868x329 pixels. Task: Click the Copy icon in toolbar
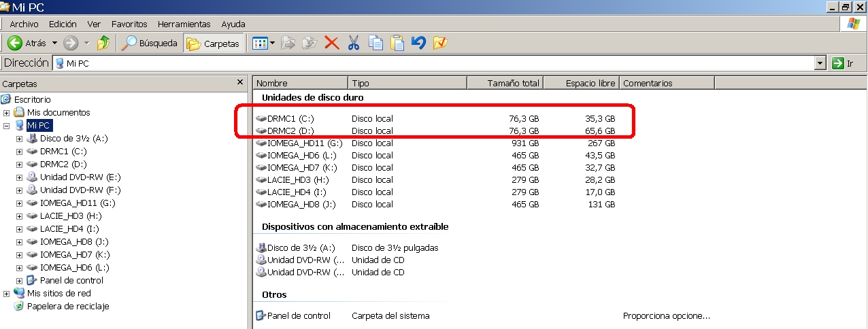click(x=375, y=44)
